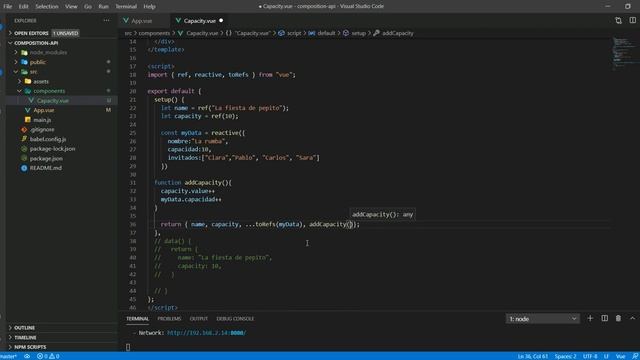The width and height of the screenshot is (640, 360).
Task: Open the Network URL link in terminal
Action: 207,333
